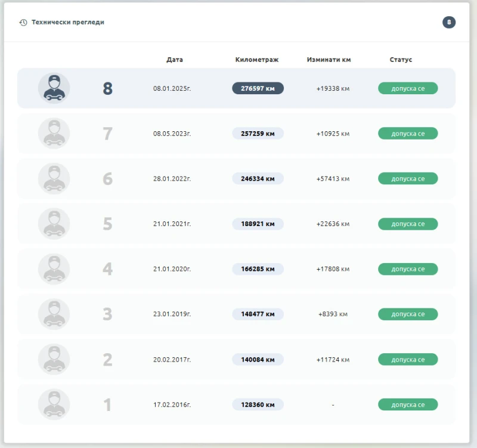The width and height of the screenshot is (477, 448).
Task: Click the mechanic avatar in row 3
Action: click(54, 314)
